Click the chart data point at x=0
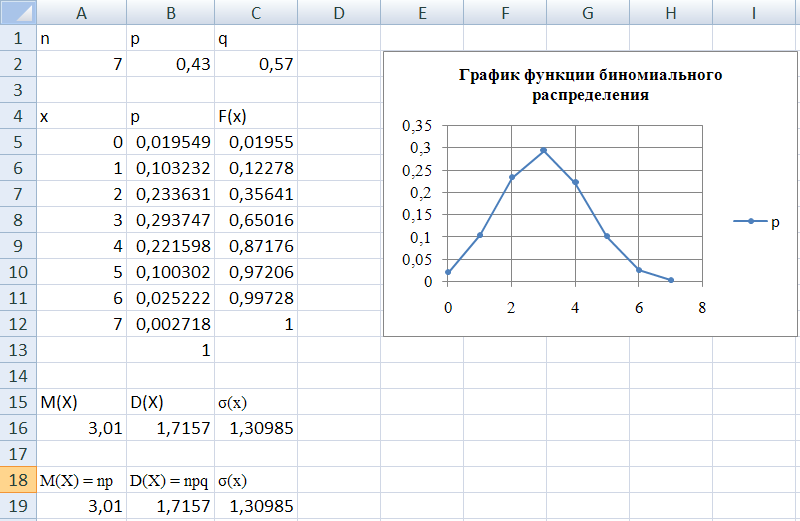800x521 pixels. [x=448, y=272]
